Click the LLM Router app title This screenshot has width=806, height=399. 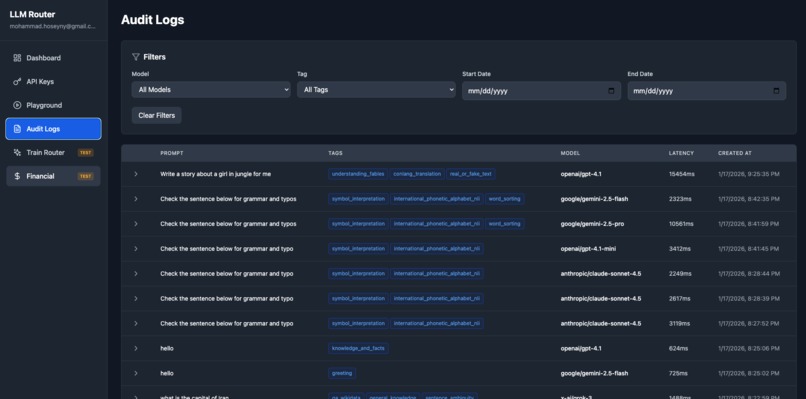click(32, 14)
